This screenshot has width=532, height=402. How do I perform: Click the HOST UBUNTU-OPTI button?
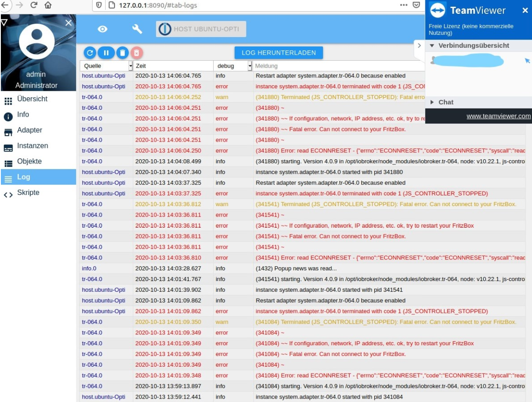[201, 29]
